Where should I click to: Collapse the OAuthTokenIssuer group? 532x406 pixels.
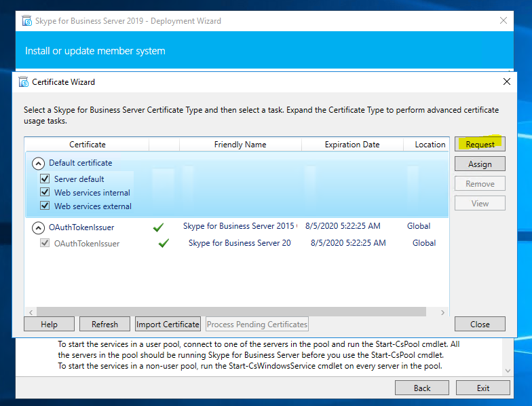pyautogui.click(x=37, y=227)
